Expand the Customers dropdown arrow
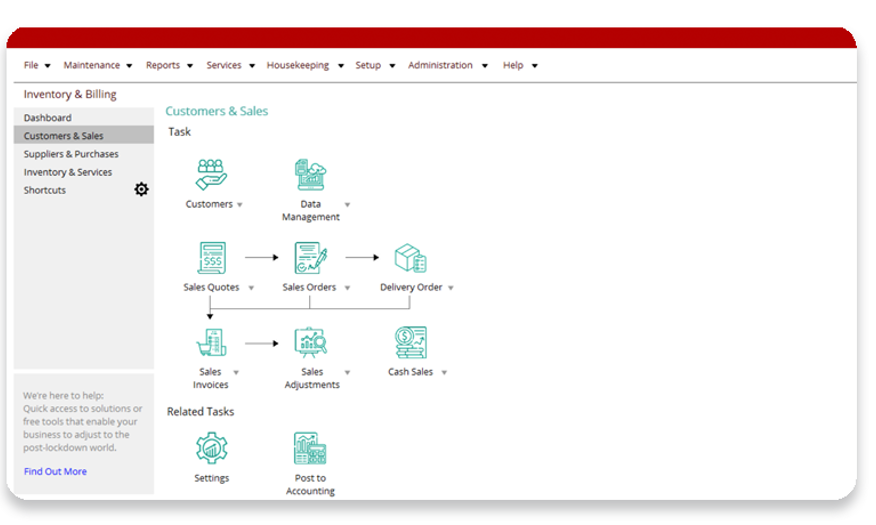This screenshot has width=876, height=525. coord(240,205)
